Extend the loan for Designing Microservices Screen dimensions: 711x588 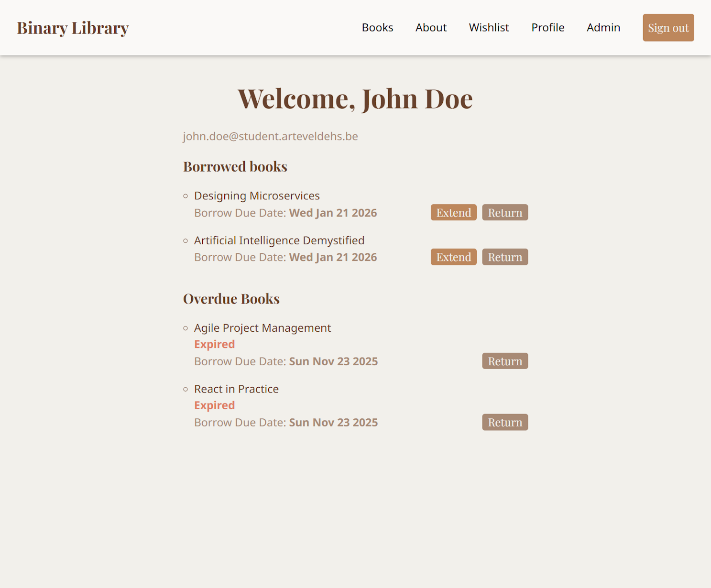[453, 212]
